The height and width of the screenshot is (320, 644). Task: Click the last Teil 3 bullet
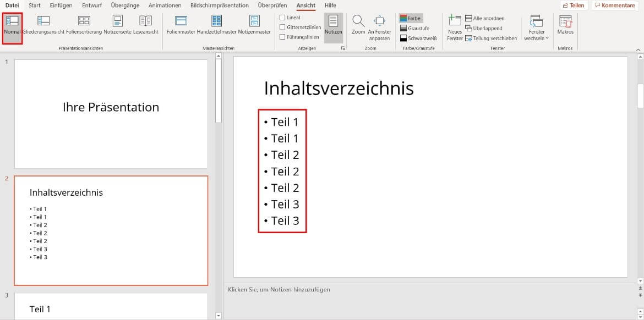pyautogui.click(x=284, y=220)
